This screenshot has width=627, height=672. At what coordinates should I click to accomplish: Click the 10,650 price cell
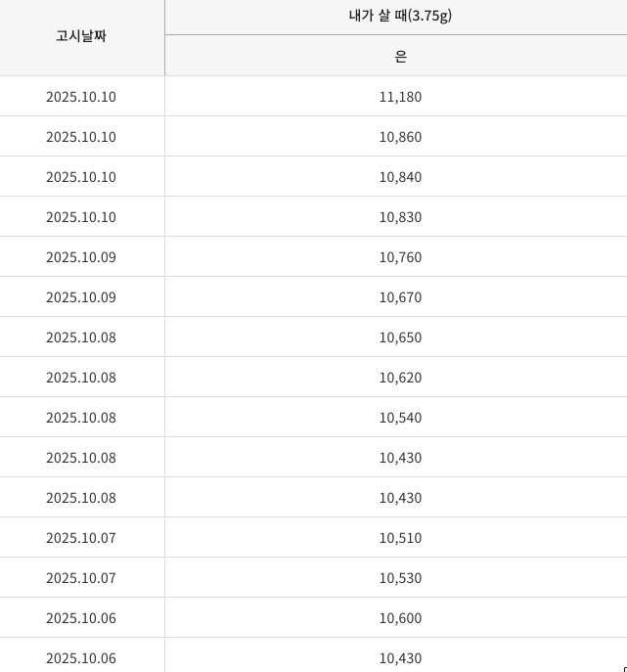[400, 337]
